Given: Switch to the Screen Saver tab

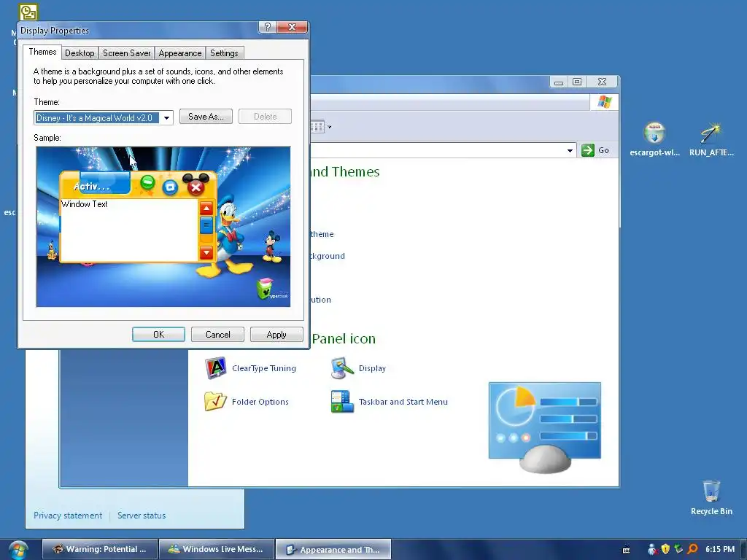Looking at the screenshot, I should [127, 52].
